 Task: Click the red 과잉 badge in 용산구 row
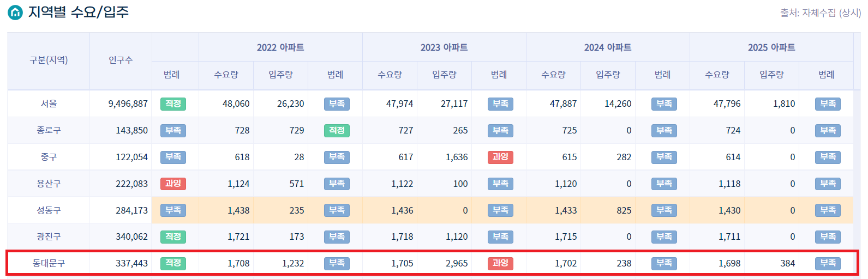tap(173, 184)
